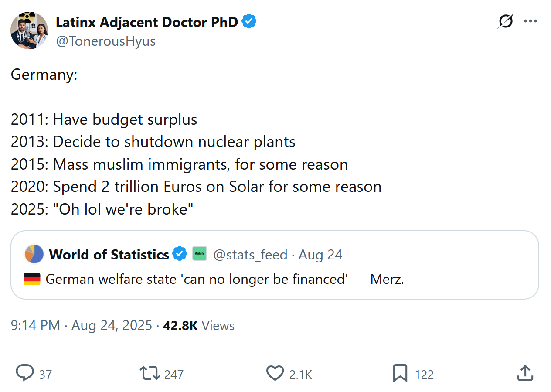Open the quoted Merz welfare state tweet text

(x=224, y=279)
